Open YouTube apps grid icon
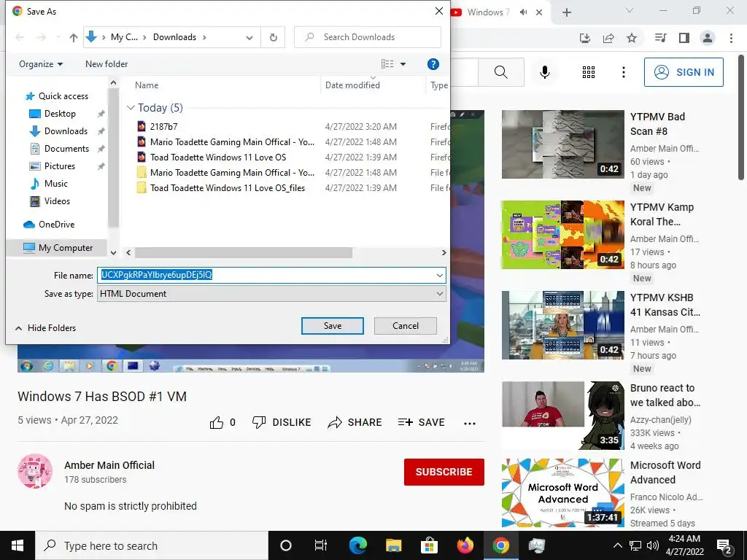Screen dimensions: 747x560 click(x=589, y=72)
